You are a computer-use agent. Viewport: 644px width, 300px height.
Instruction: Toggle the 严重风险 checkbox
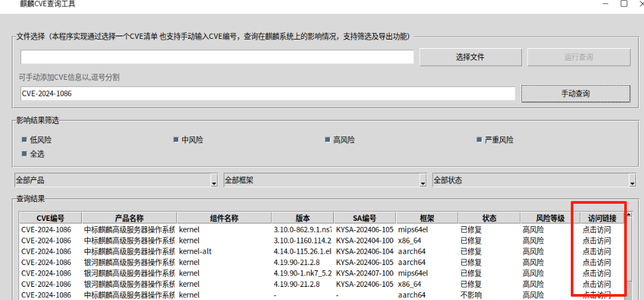(x=495, y=140)
